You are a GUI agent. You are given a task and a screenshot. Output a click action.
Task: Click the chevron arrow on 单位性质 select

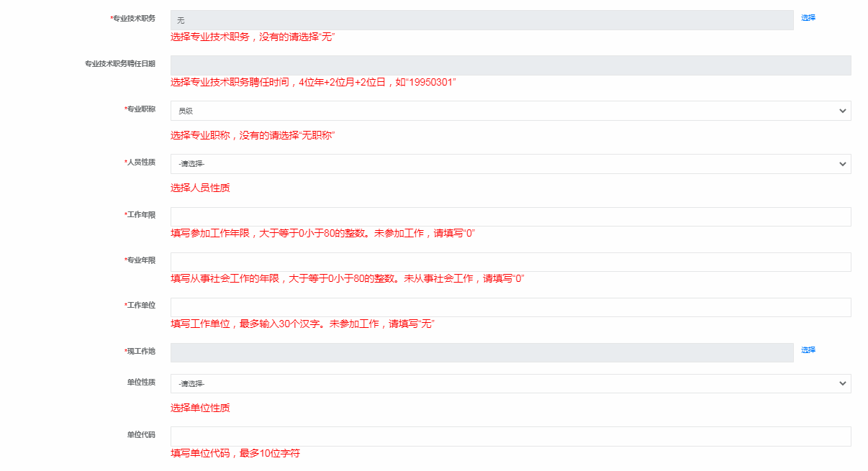pyautogui.click(x=843, y=384)
